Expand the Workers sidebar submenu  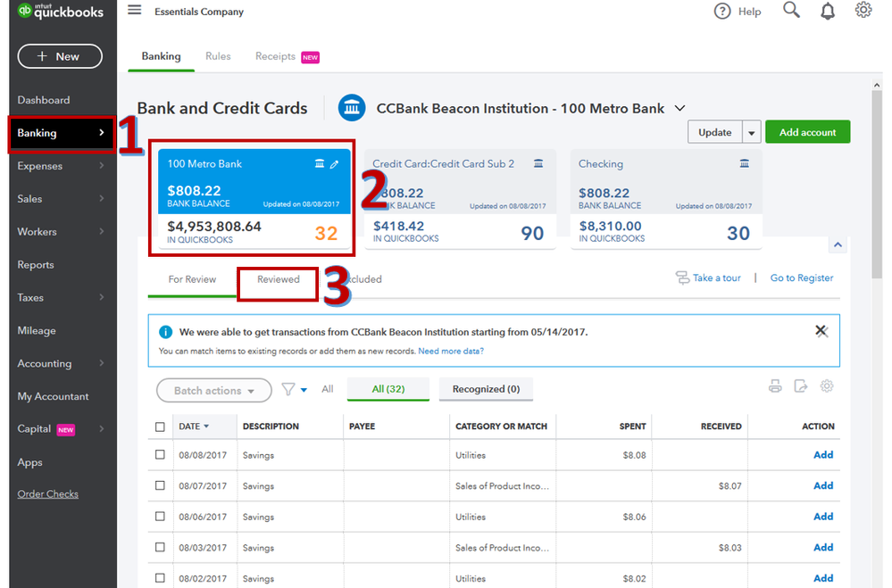[x=102, y=231]
